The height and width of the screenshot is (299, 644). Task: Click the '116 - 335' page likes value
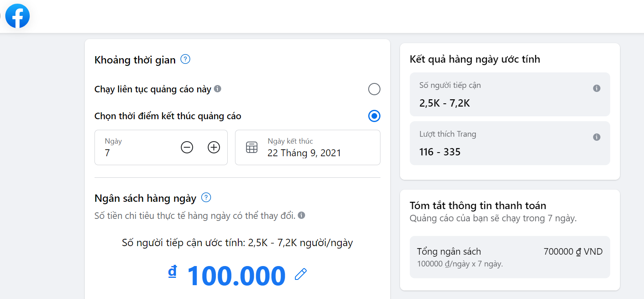pyautogui.click(x=440, y=152)
